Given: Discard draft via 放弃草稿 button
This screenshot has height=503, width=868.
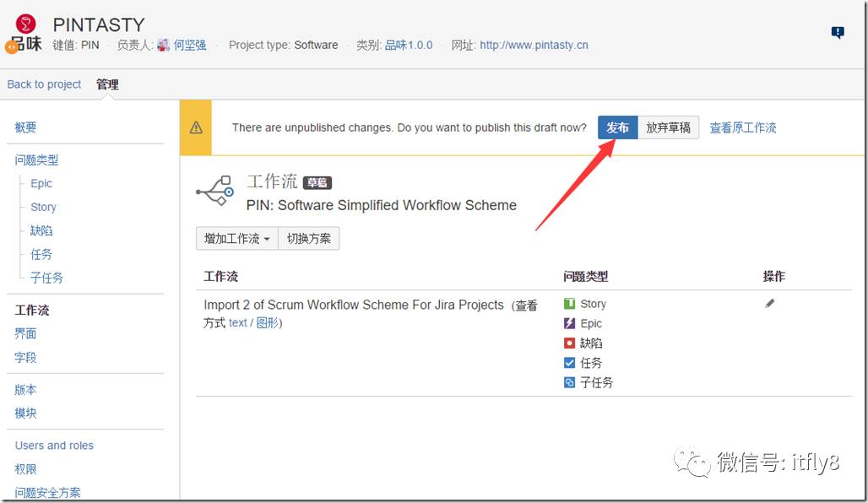Looking at the screenshot, I should click(668, 127).
